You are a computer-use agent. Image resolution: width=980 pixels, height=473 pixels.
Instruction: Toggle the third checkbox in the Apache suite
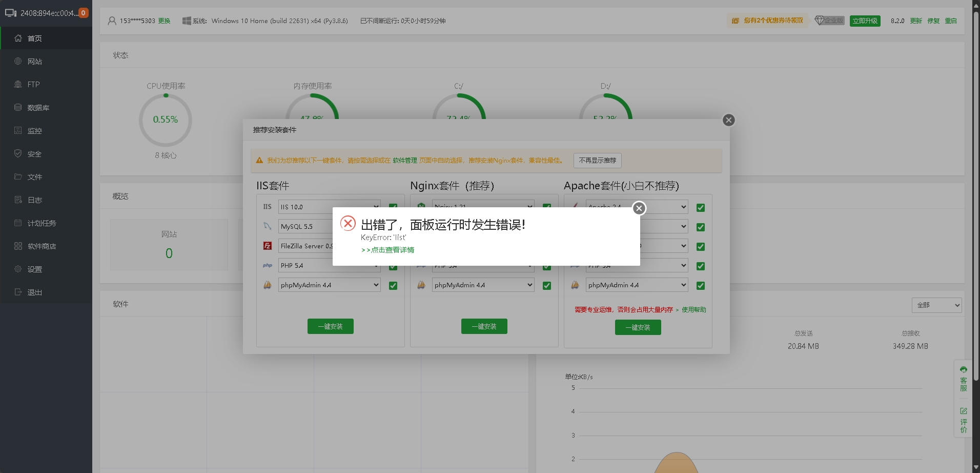701,247
